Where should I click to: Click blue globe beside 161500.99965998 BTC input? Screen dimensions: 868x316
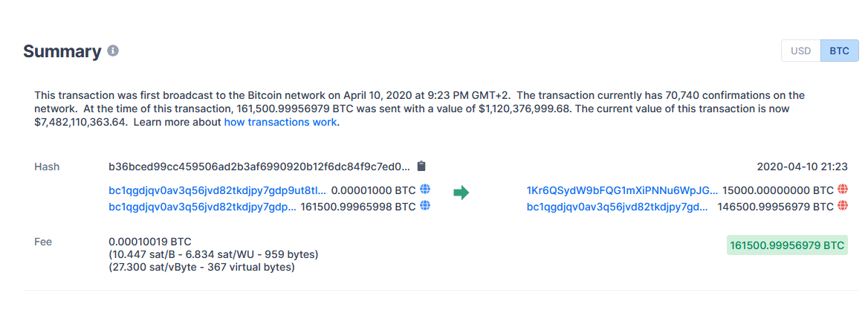coord(425,206)
